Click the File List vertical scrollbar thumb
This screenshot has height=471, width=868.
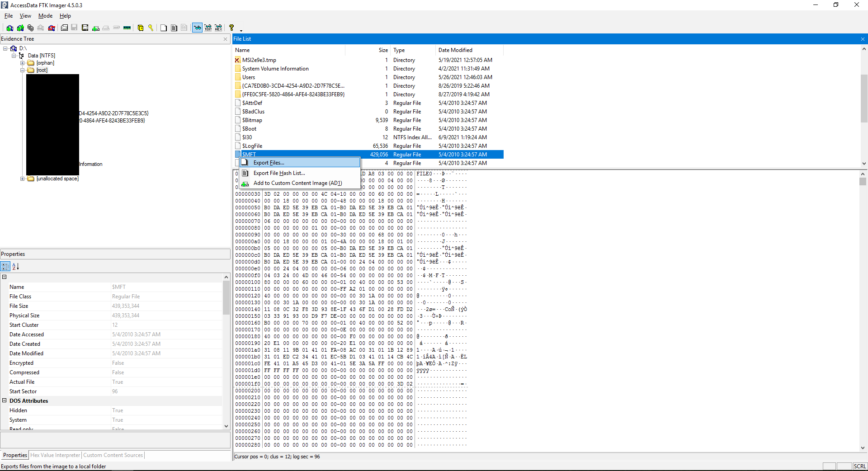(x=864, y=98)
